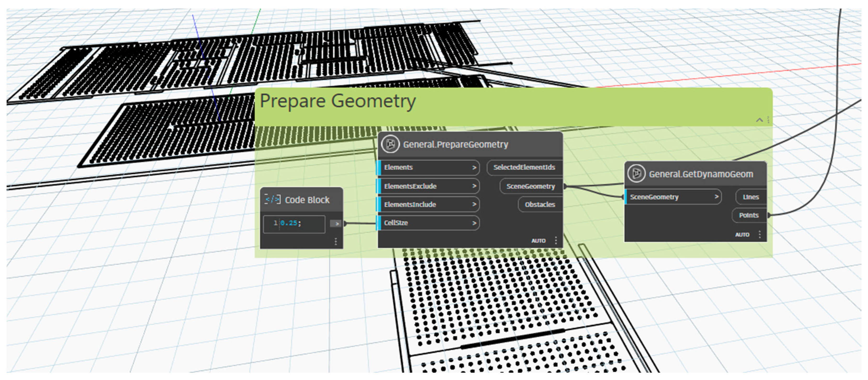Open Code Block node options menu
Screen dimensions: 868x380
[336, 241]
